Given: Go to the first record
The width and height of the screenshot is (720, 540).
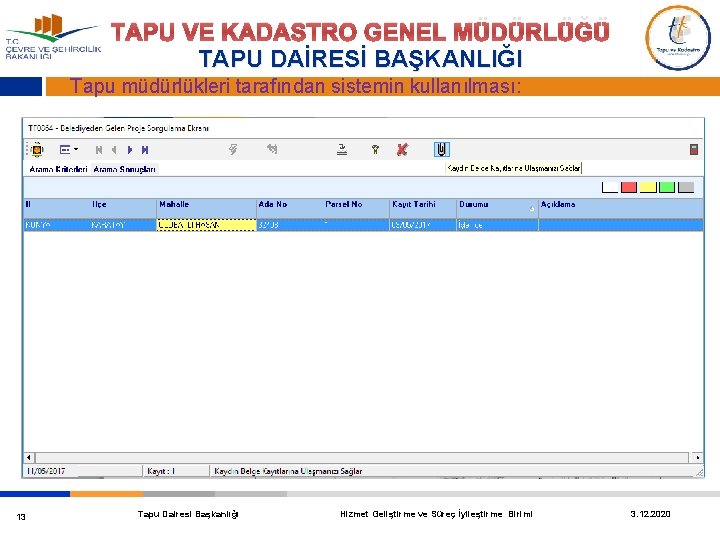Looking at the screenshot, I should [99, 150].
